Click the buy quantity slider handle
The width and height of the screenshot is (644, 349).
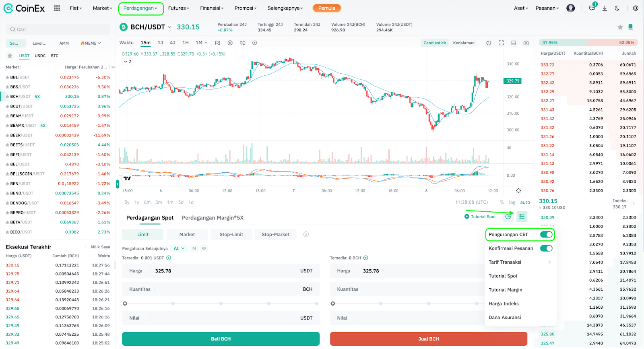[125, 304]
